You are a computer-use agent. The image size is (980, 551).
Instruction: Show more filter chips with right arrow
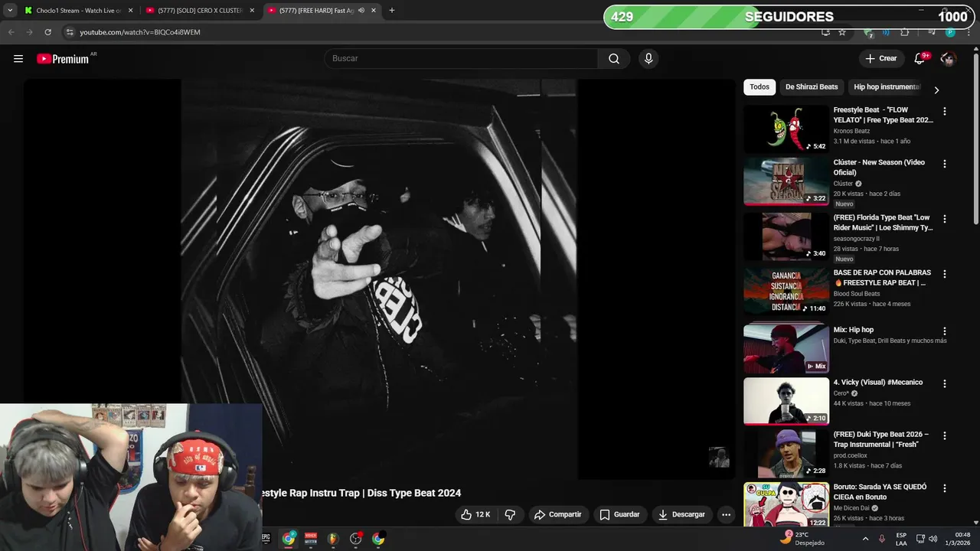coord(936,90)
